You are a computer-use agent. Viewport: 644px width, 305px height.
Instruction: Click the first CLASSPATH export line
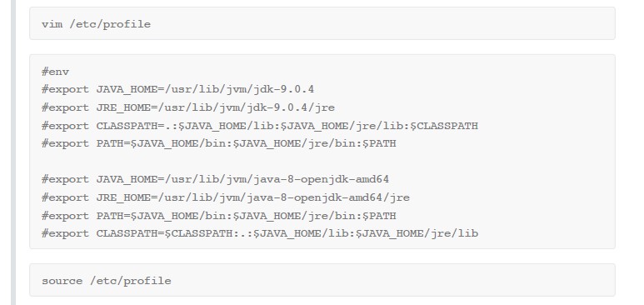coord(260,126)
